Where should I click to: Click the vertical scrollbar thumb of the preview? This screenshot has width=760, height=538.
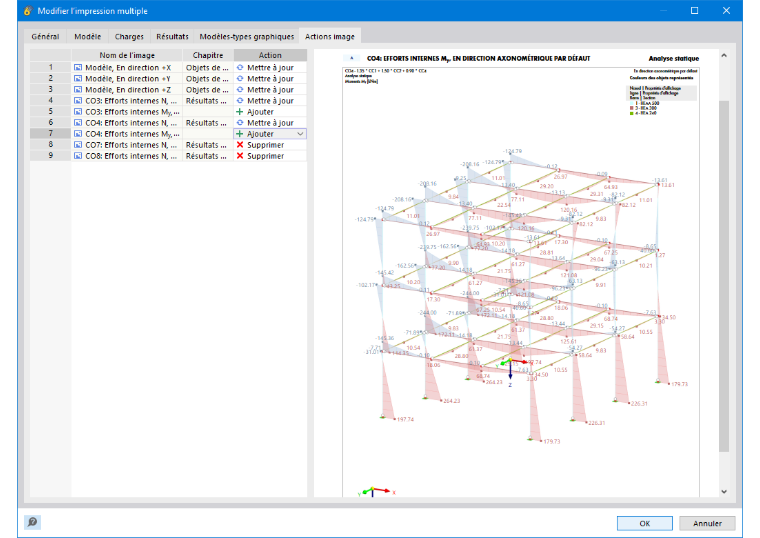pyautogui.click(x=724, y=276)
